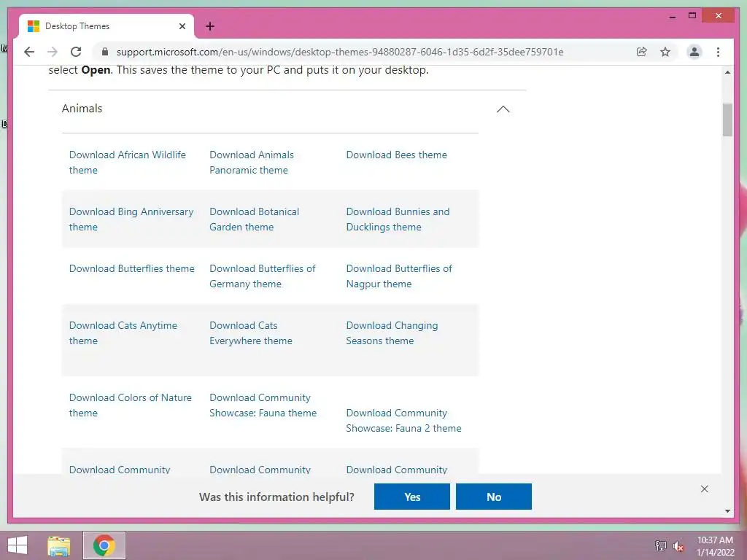The width and height of the screenshot is (747, 560).
Task: Download Butterflies of Germany theme
Action: pyautogui.click(x=263, y=276)
